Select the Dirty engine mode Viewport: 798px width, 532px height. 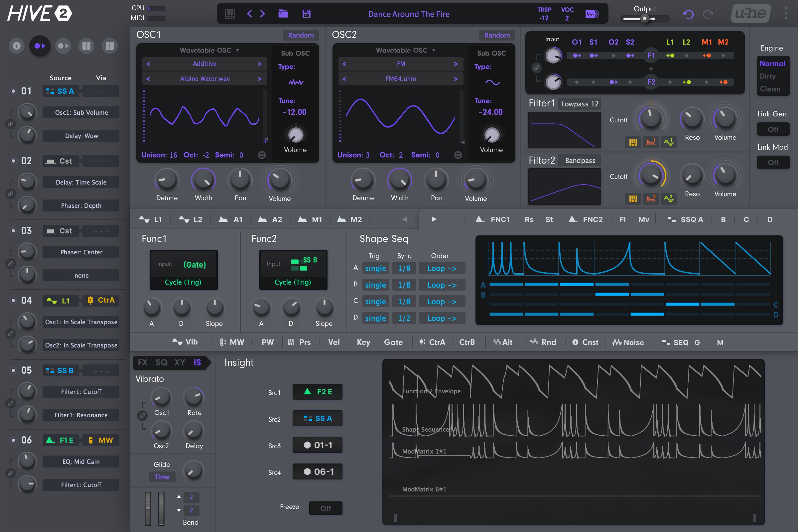[x=767, y=76]
